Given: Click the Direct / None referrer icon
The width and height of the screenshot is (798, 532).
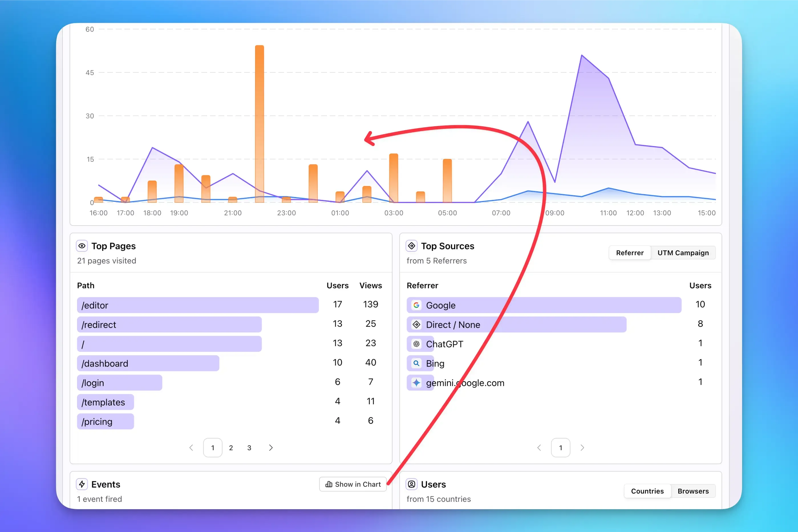Looking at the screenshot, I should [416, 324].
